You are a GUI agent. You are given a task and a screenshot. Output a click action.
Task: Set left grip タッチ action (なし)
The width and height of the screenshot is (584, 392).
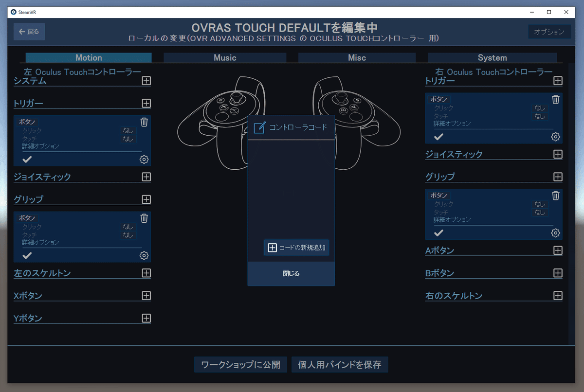[x=128, y=235]
